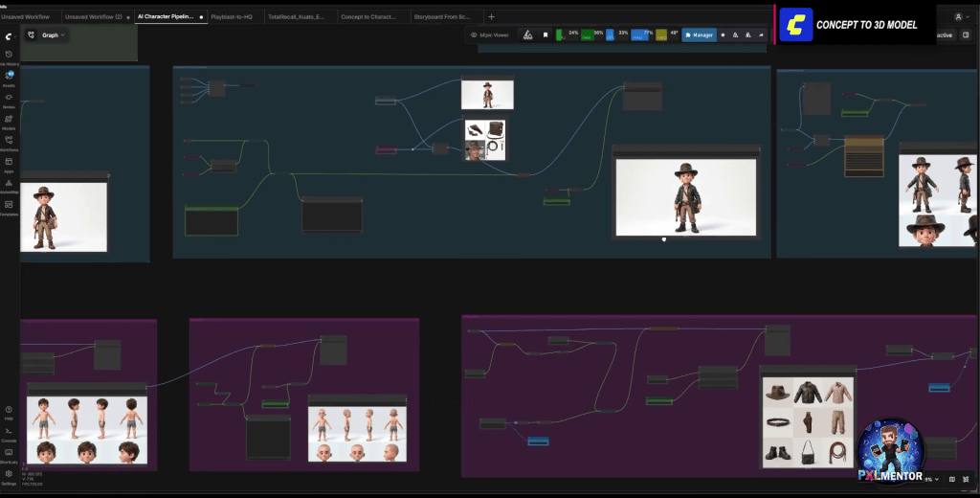Click the tan striped node in right group
Image resolution: width=980 pixels, height=498 pixels.
[864, 156]
